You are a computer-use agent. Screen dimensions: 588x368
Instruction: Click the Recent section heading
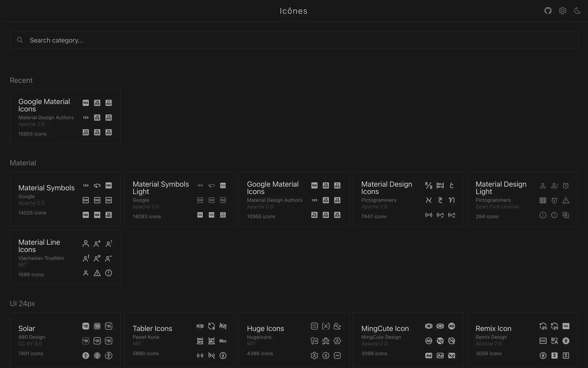coord(21,80)
